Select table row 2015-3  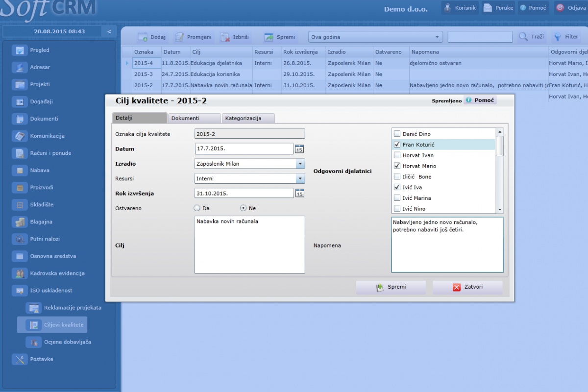click(x=355, y=74)
